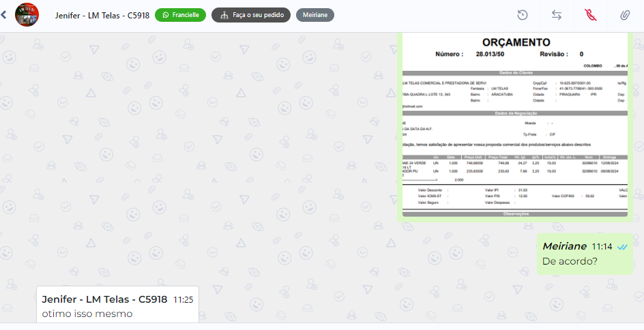Click Meiriane sender name in green bubble

pos(564,246)
